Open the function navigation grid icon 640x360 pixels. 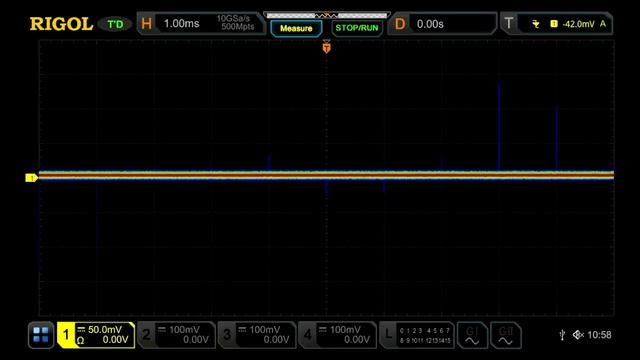click(x=41, y=335)
